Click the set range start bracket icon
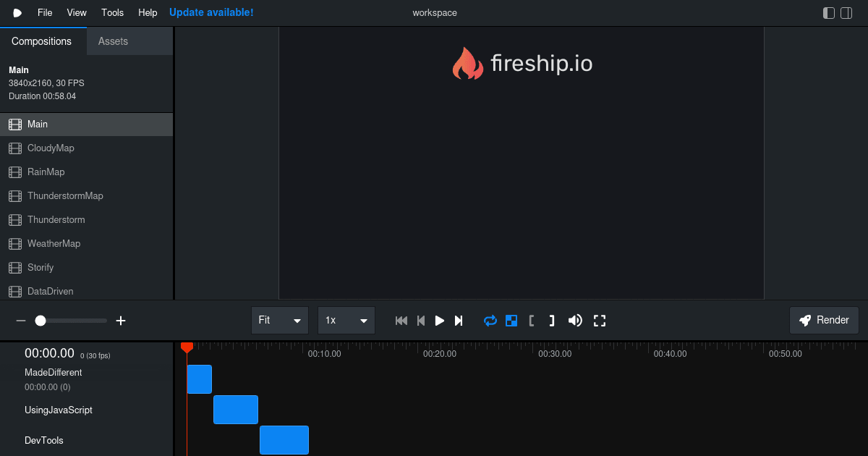 click(532, 320)
